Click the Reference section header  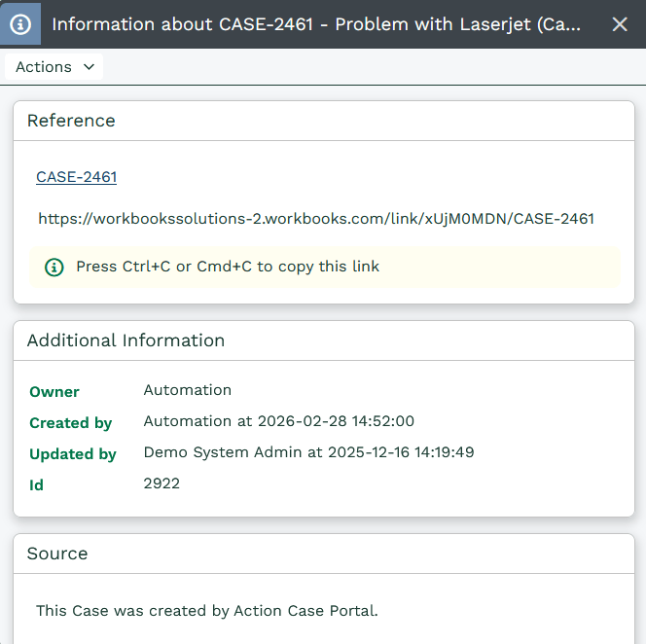point(71,121)
